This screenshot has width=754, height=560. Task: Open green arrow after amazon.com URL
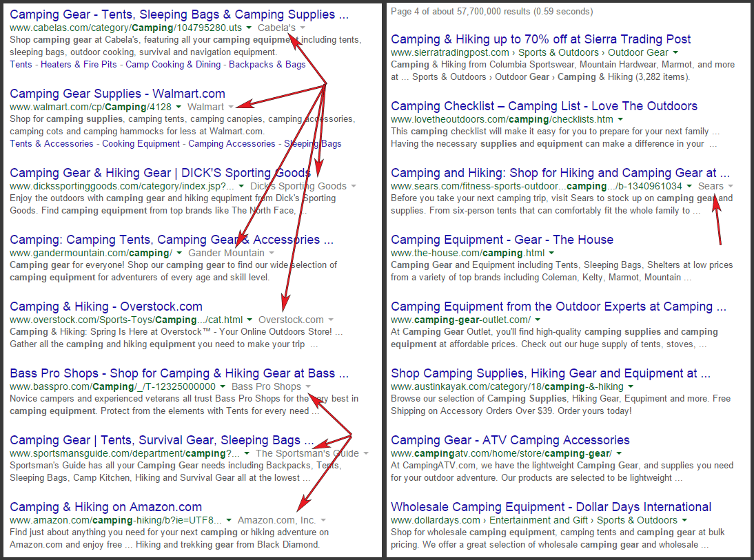pyautogui.click(x=229, y=520)
